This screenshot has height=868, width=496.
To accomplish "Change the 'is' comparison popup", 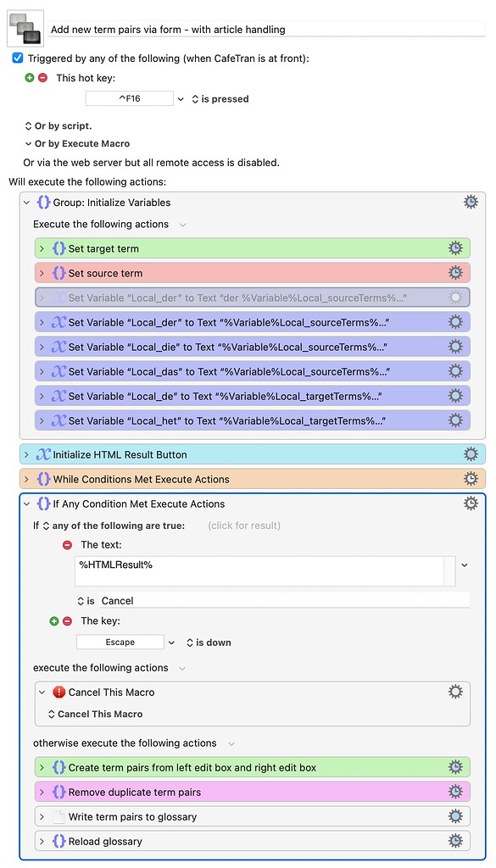I will point(86,601).
